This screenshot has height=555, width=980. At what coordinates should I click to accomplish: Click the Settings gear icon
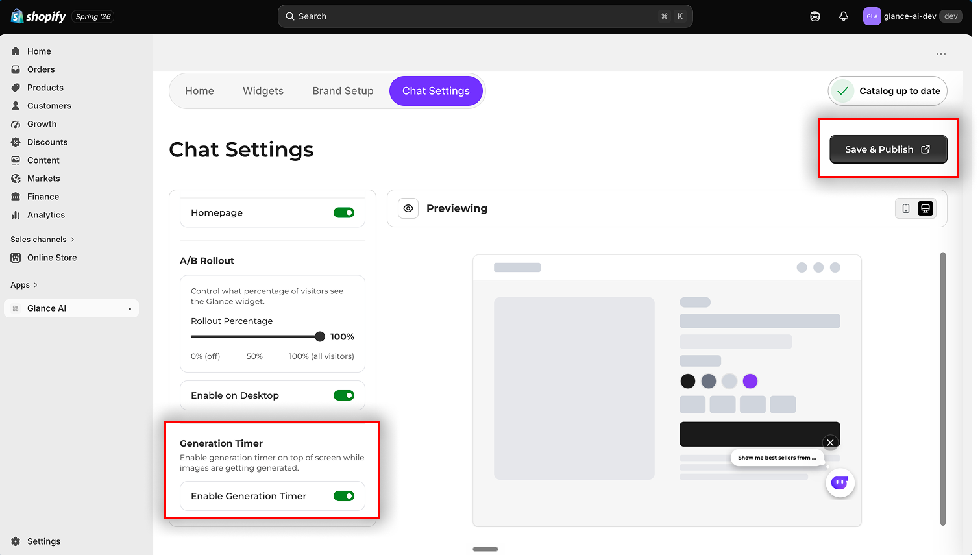pyautogui.click(x=16, y=541)
